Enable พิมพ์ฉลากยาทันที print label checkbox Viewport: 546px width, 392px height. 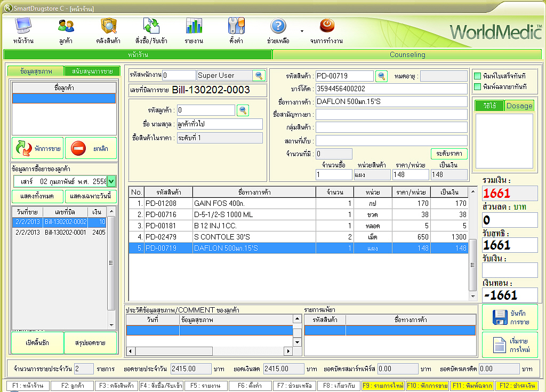tap(477, 86)
